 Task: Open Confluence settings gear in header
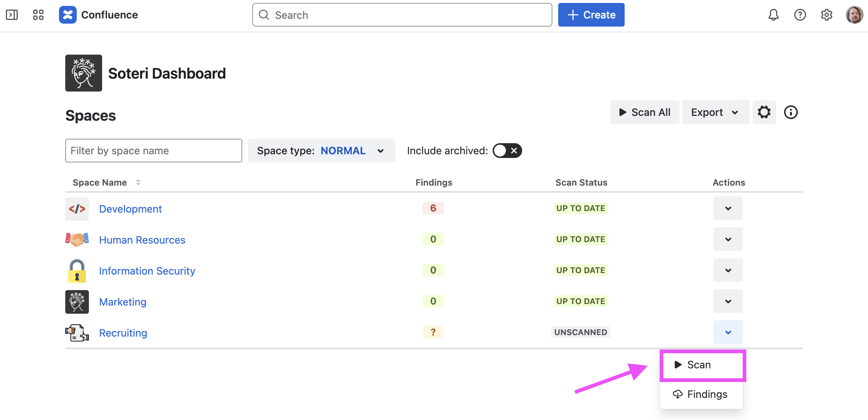pyautogui.click(x=826, y=15)
